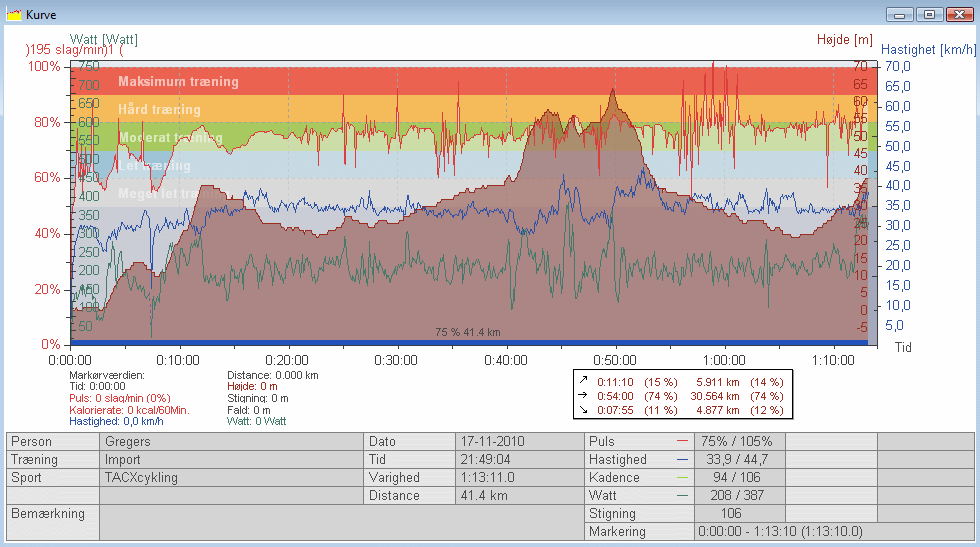
Task: Click the Hastighed value 33,9 / 44,7
Action: 740,459
